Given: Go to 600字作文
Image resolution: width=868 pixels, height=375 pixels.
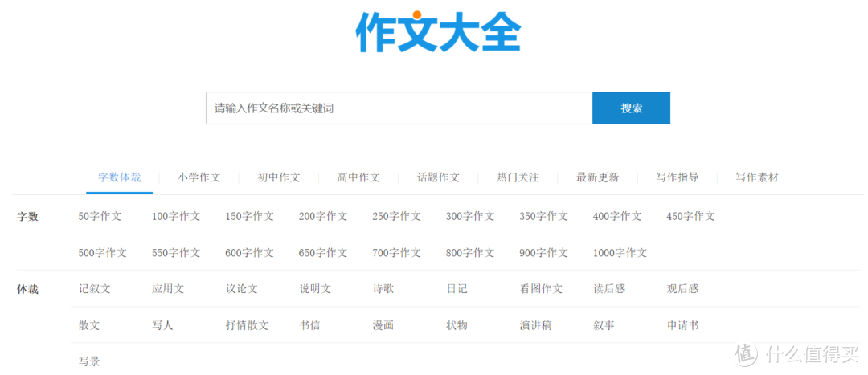Looking at the screenshot, I should click(x=250, y=253).
